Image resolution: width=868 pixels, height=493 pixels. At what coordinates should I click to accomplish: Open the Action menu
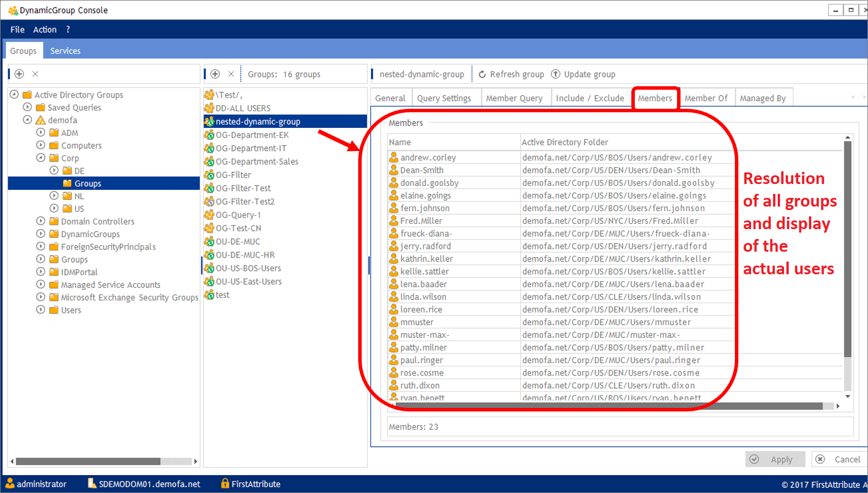(x=45, y=29)
